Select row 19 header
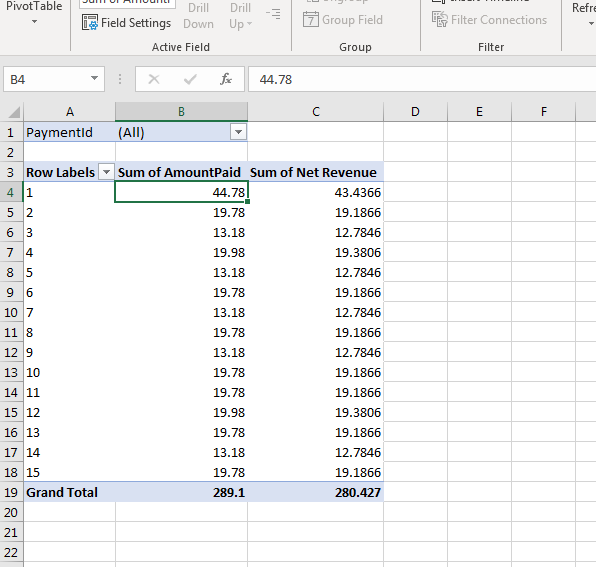 click(11, 493)
